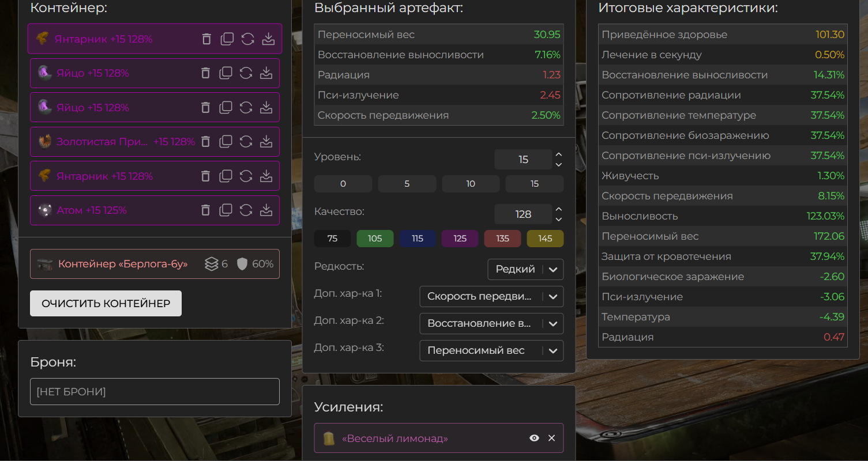Click the Броня [НЕТ БРОНИ] field
The width and height of the screenshot is (868, 461).
[155, 392]
